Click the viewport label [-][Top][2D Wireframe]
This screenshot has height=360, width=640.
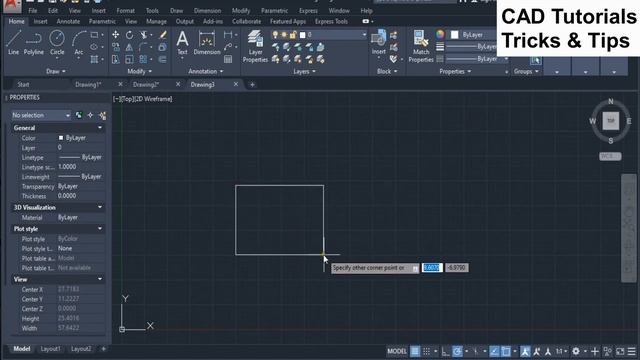tap(142, 99)
